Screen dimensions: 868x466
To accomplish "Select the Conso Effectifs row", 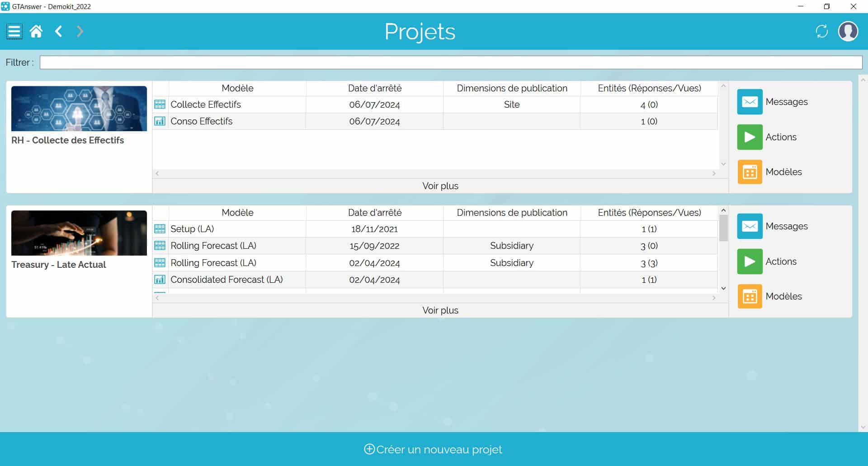I will (x=435, y=121).
